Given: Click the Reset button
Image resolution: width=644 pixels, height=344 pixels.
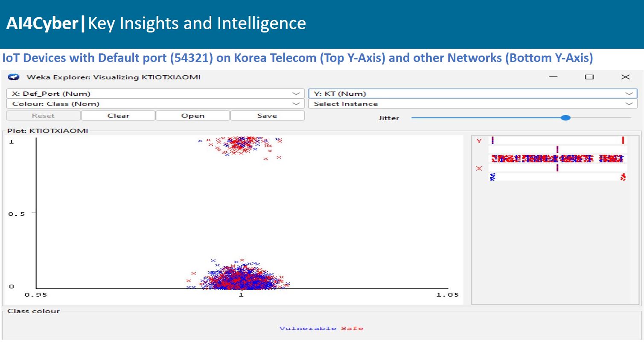Looking at the screenshot, I should point(43,116).
